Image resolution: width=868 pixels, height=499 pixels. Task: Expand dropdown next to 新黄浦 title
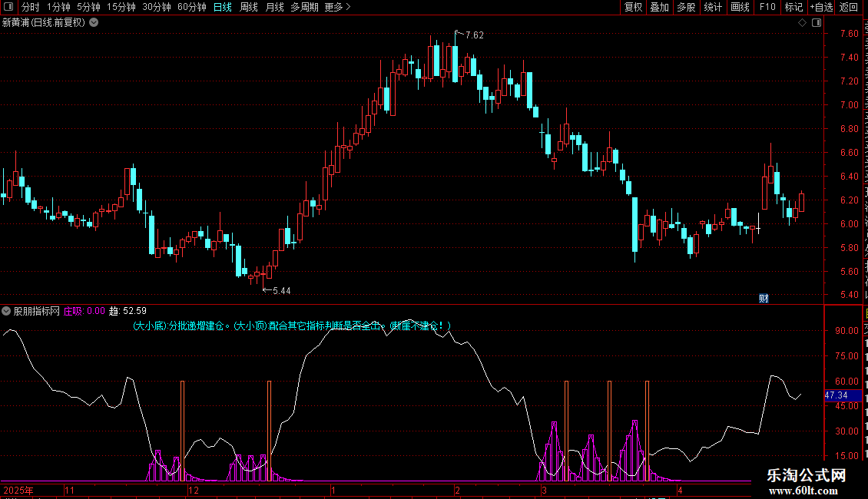[x=94, y=22]
